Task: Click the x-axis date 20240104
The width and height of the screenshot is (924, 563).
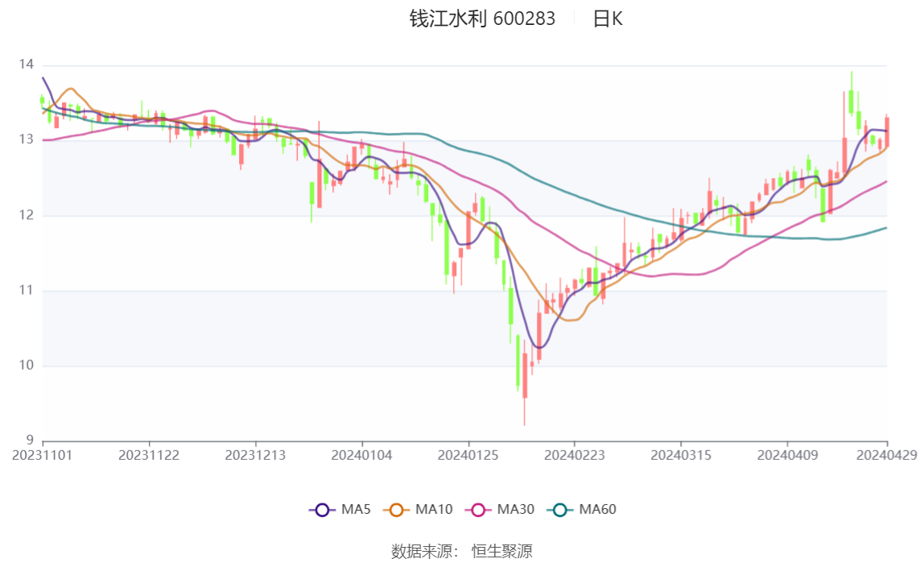Action: point(362,455)
